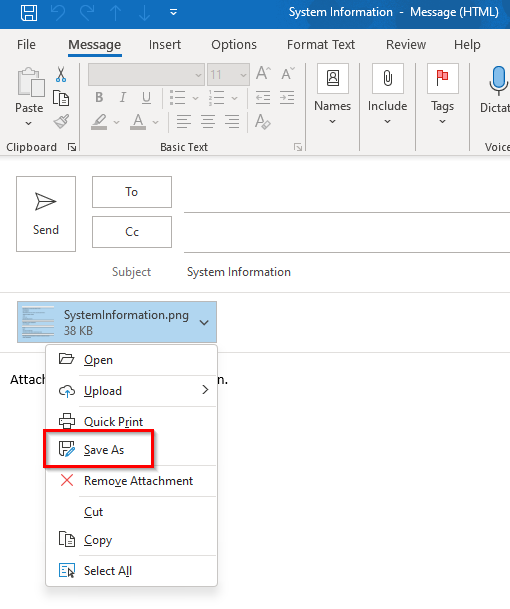Image resolution: width=510 pixels, height=609 pixels.
Task: Click Increase Indent icon
Action: [287, 97]
